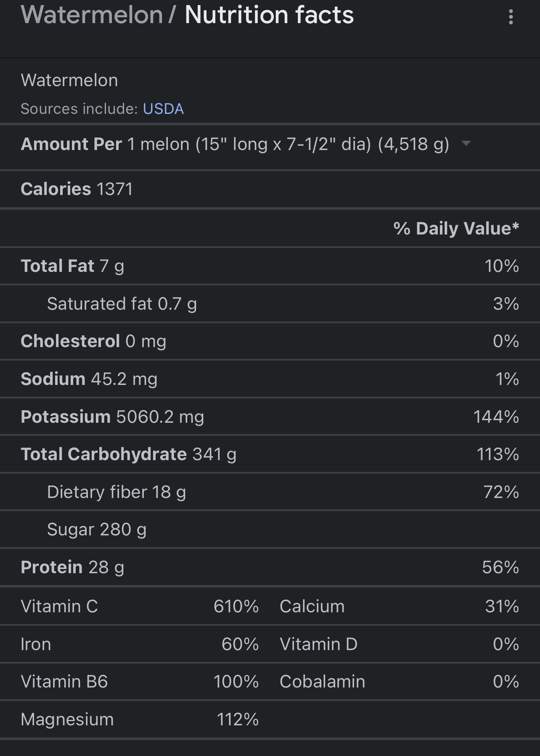Image resolution: width=540 pixels, height=756 pixels.
Task: Click the Watermelon breadcrumb in the header
Action: 92,15
